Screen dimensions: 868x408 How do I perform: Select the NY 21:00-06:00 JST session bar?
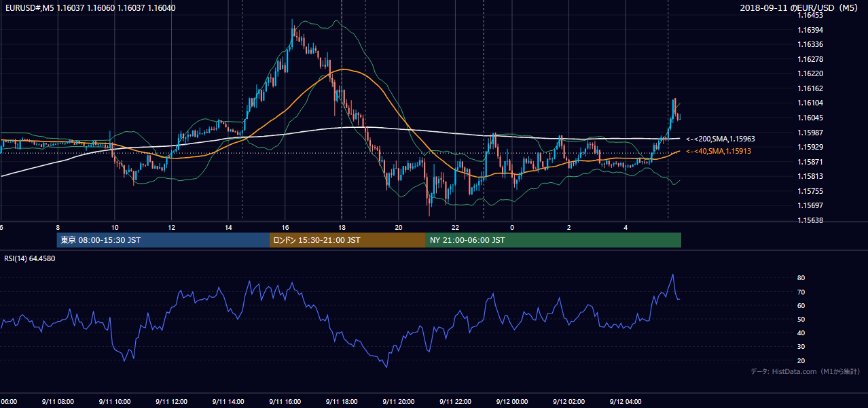tap(554, 240)
